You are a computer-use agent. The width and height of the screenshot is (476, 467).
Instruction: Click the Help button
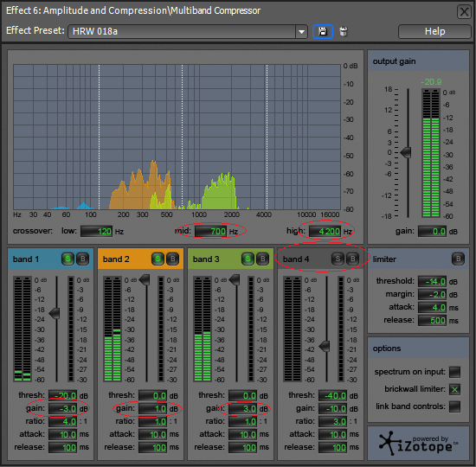point(434,31)
